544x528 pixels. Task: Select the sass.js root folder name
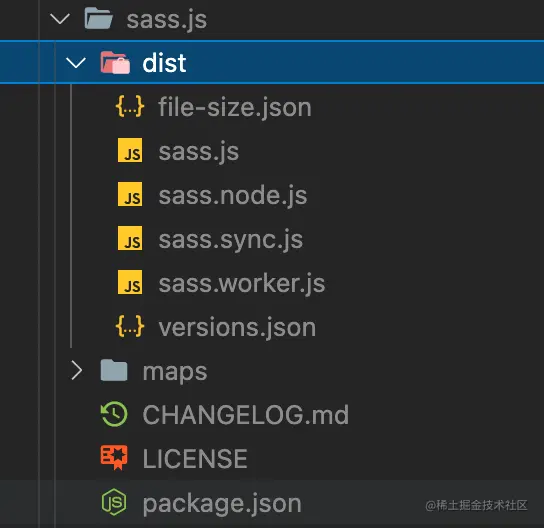point(167,20)
